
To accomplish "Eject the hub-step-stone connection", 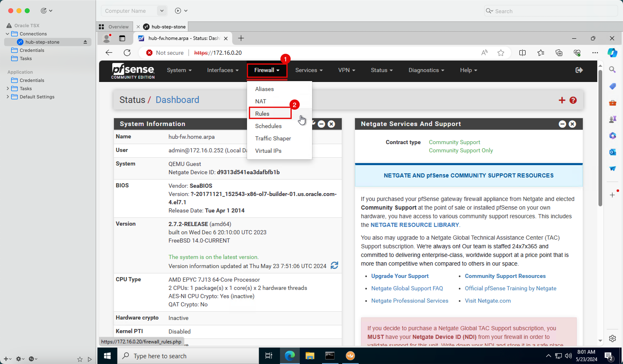I will 85,42.
